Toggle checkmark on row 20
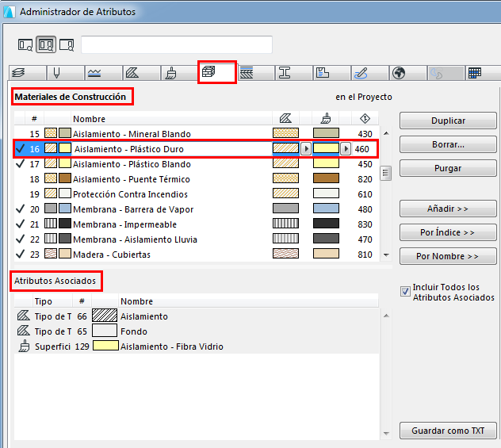 click(20, 209)
